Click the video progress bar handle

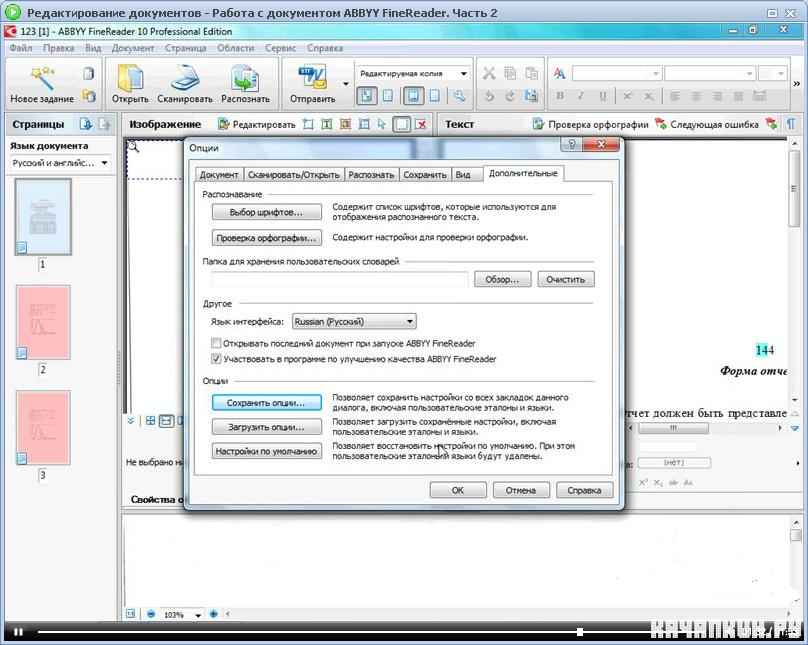[x=580, y=632]
